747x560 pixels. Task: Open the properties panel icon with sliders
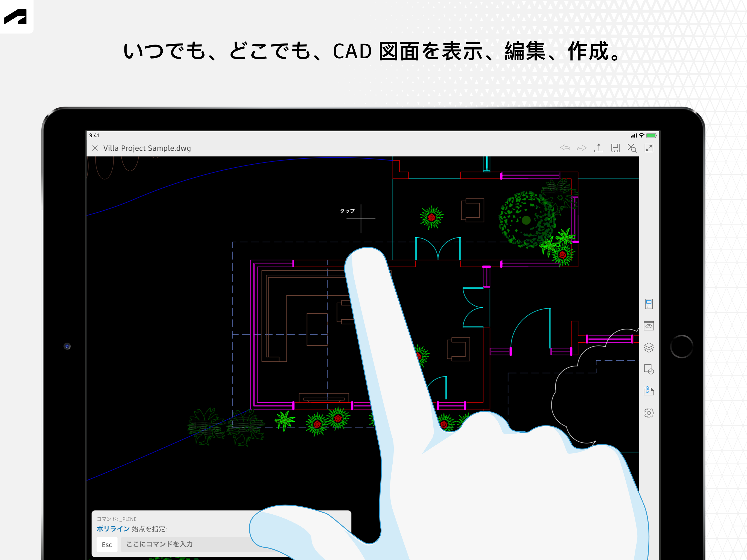point(649,304)
